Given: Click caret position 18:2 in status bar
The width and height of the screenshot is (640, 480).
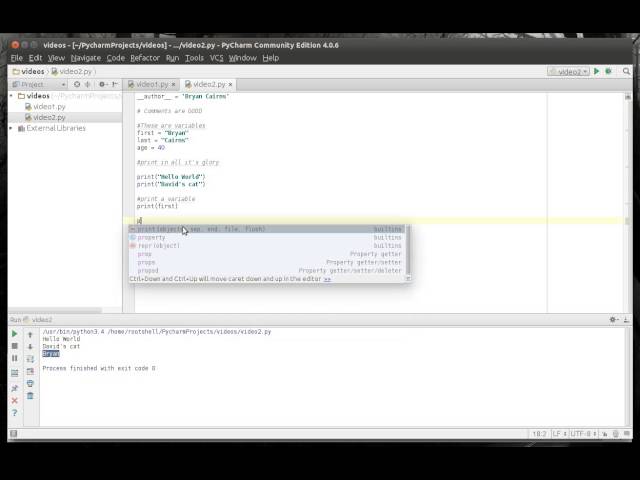Looking at the screenshot, I should coord(539,434).
